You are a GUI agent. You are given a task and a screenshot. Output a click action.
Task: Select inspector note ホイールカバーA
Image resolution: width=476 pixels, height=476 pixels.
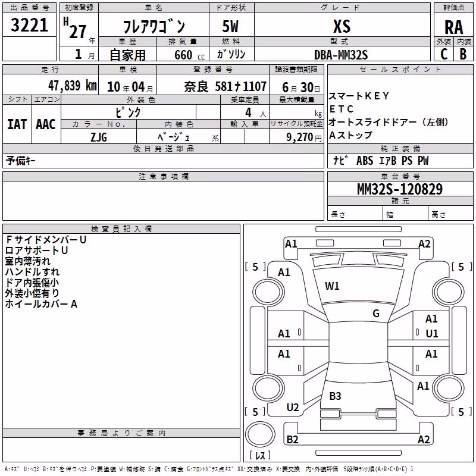point(41,304)
